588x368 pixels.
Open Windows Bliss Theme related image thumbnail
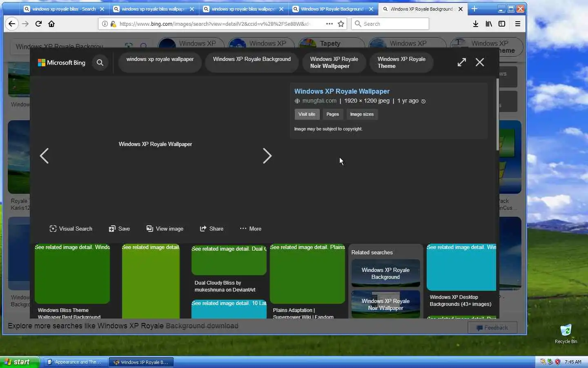click(x=72, y=274)
